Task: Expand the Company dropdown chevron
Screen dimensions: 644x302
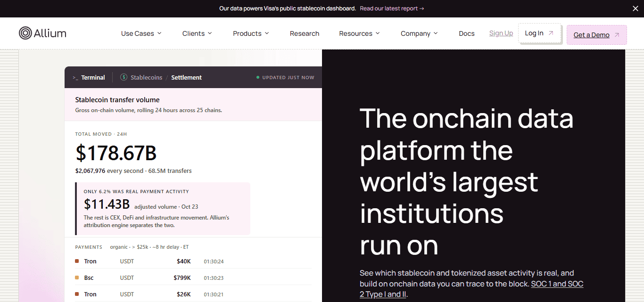Action: (436, 33)
